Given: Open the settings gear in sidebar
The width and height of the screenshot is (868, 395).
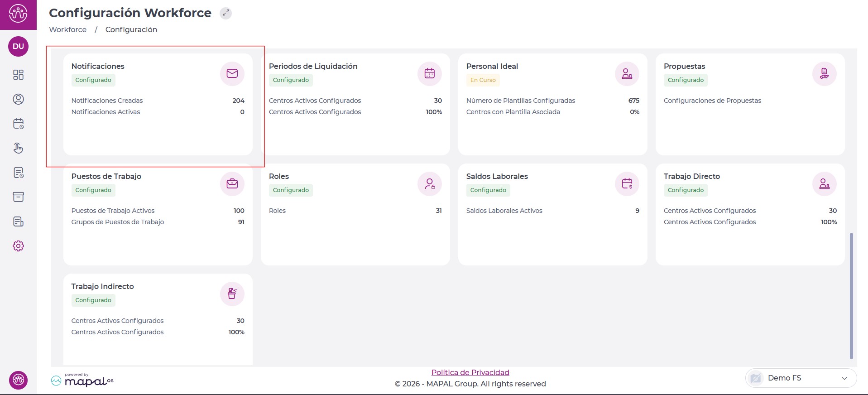Looking at the screenshot, I should click(x=18, y=246).
